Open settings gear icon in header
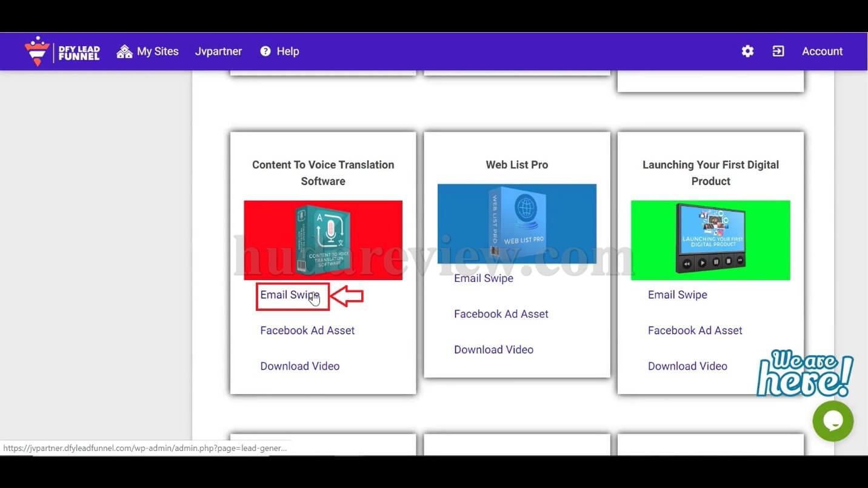 click(x=747, y=52)
